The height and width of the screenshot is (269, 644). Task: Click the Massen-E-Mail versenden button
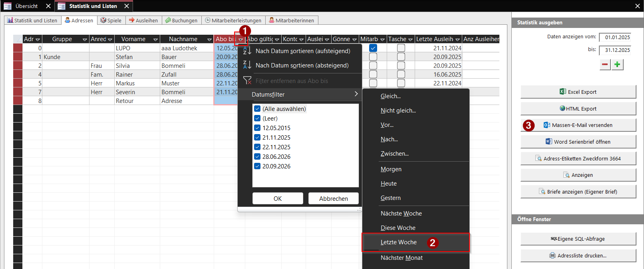click(x=578, y=125)
